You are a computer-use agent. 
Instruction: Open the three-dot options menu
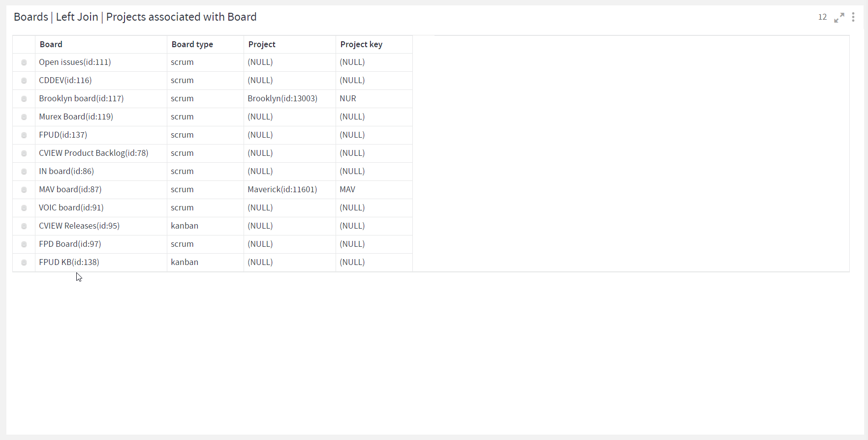(x=853, y=17)
